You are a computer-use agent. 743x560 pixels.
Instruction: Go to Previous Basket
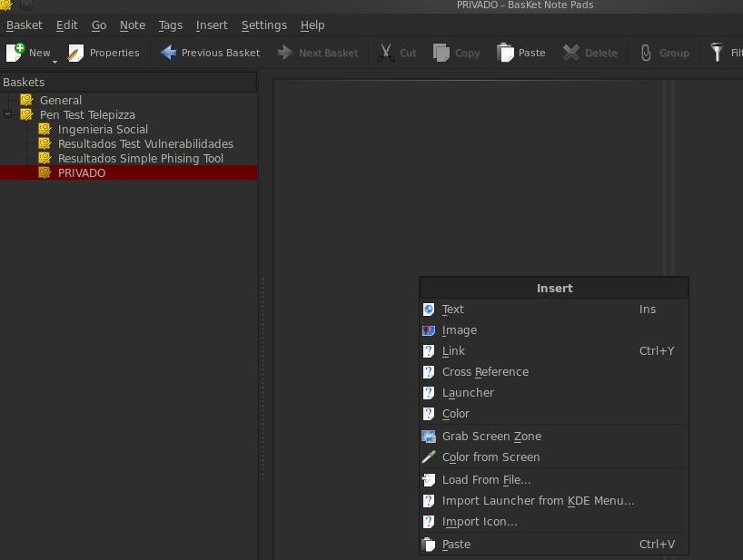pos(210,53)
